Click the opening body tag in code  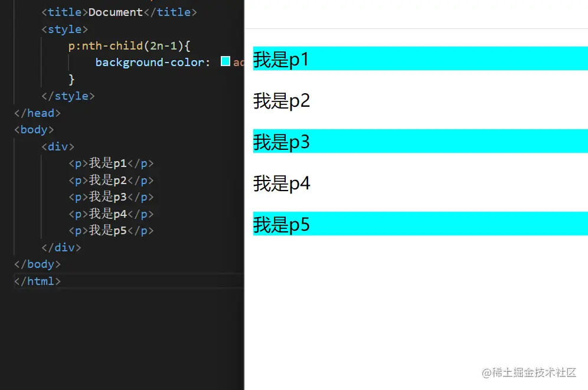34,129
